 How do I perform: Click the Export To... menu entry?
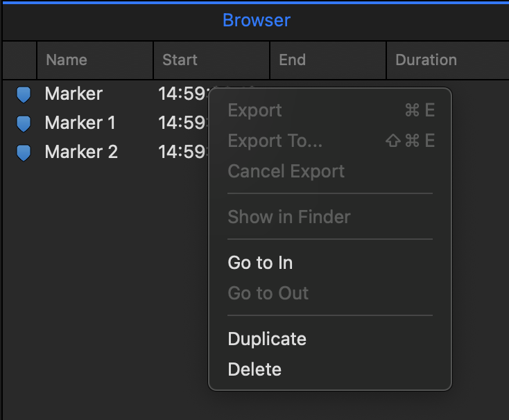tap(330, 141)
